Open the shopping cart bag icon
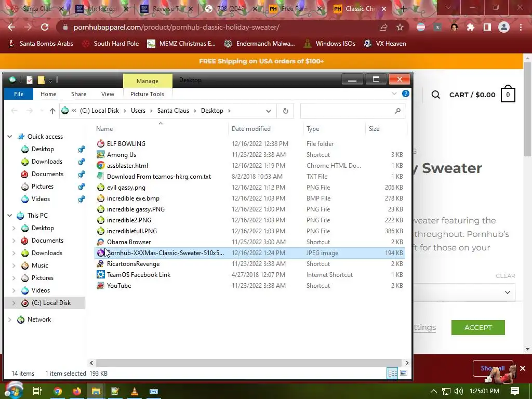Screen dimensions: 532x399 [508, 94]
